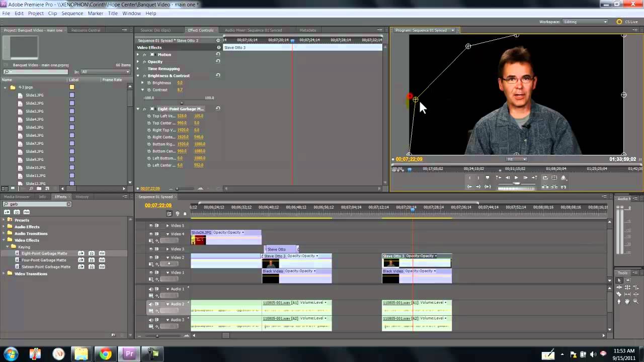This screenshot has height=362, width=644.
Task: Step back one frame in Program monitor
Action: tap(507, 177)
